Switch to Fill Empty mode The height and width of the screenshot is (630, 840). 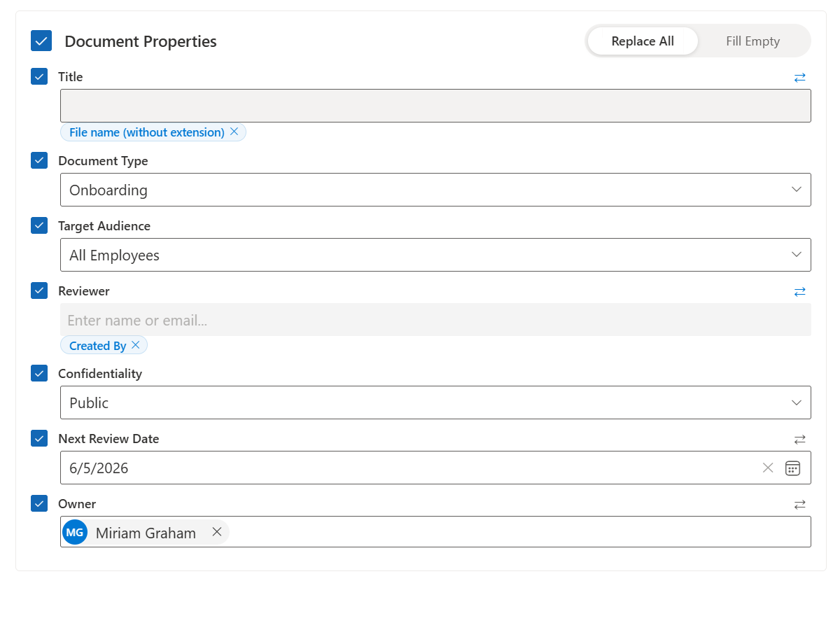752,41
